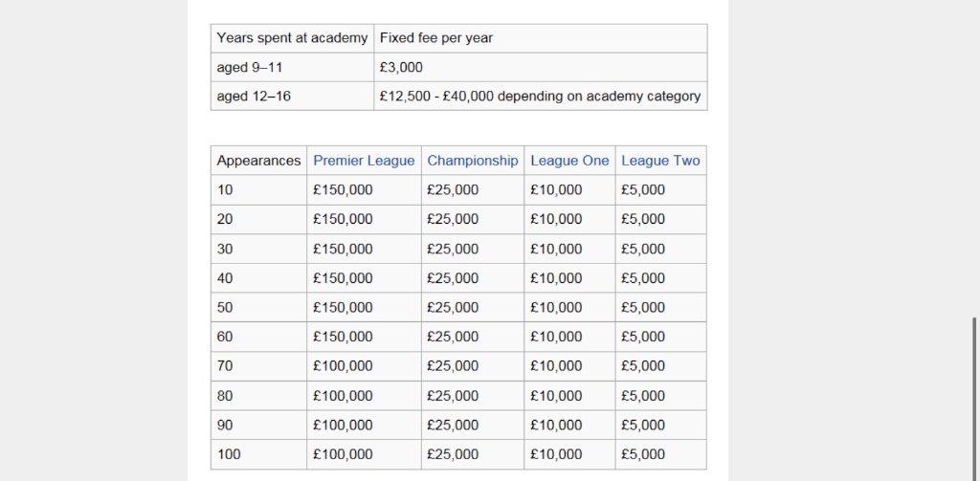Screen dimensions: 980x481
Task: Click the £12,500 - £40,000 fee cell
Action: coord(540,96)
